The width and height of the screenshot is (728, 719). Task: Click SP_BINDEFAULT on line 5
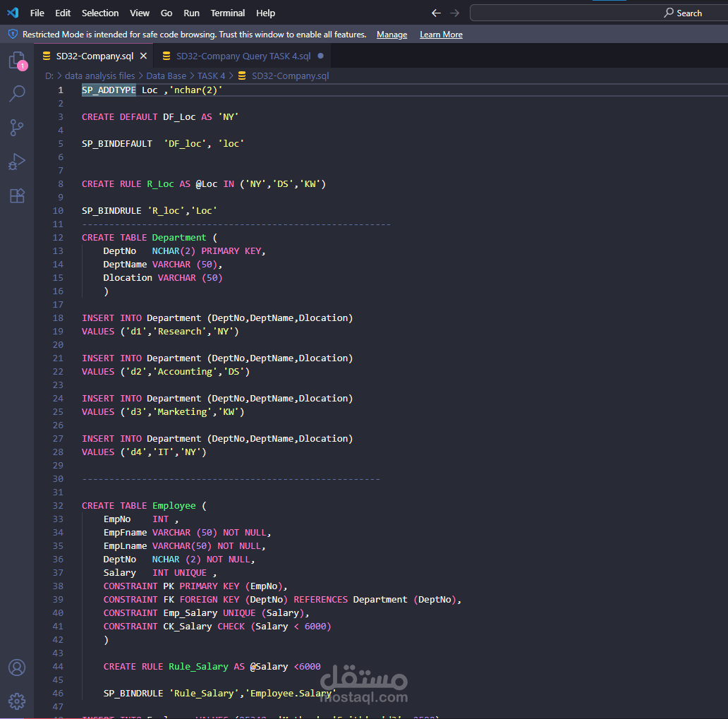pyautogui.click(x=117, y=144)
